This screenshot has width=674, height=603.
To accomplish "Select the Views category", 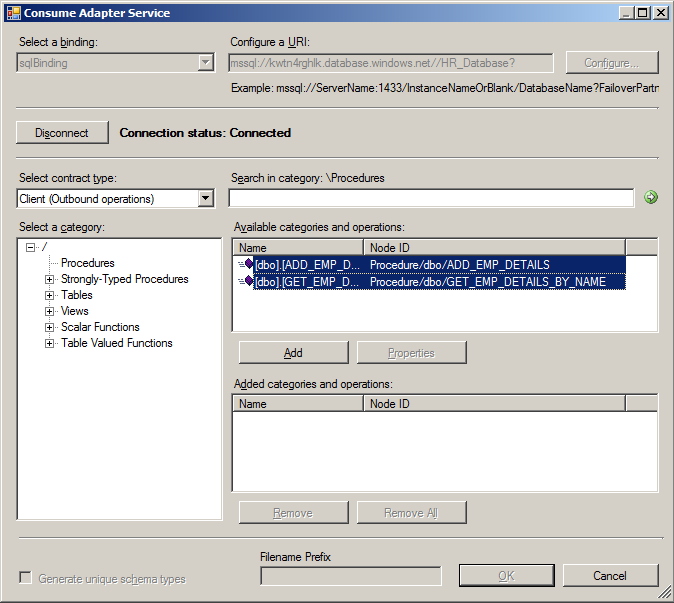I will point(75,311).
